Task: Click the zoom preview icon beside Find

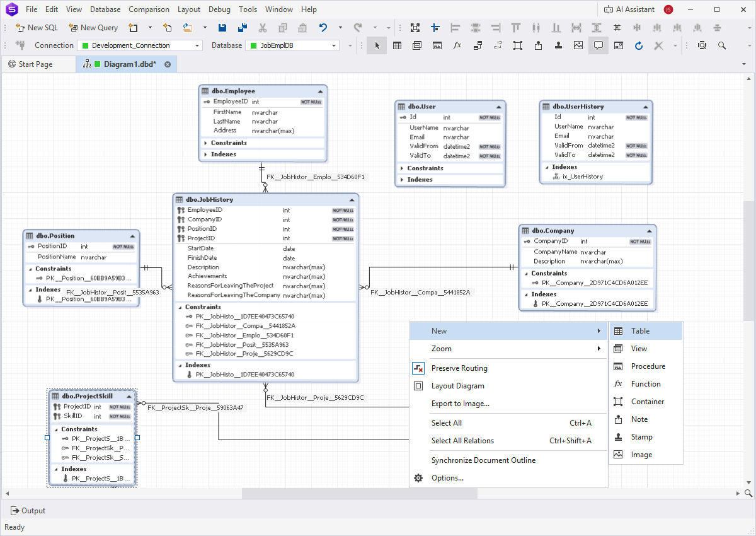Action: [x=702, y=45]
